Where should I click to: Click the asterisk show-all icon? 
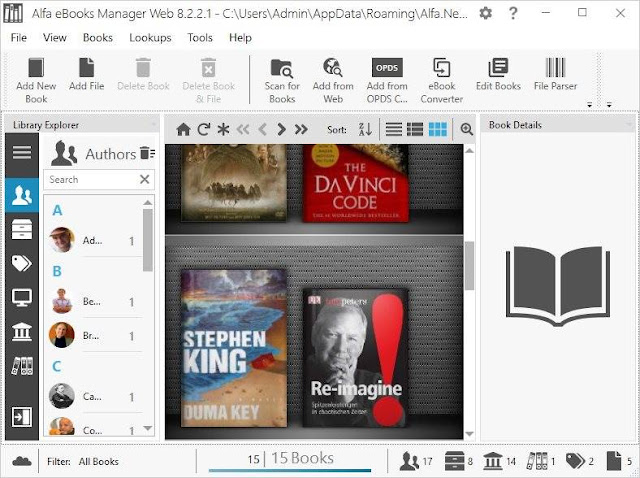[223, 130]
